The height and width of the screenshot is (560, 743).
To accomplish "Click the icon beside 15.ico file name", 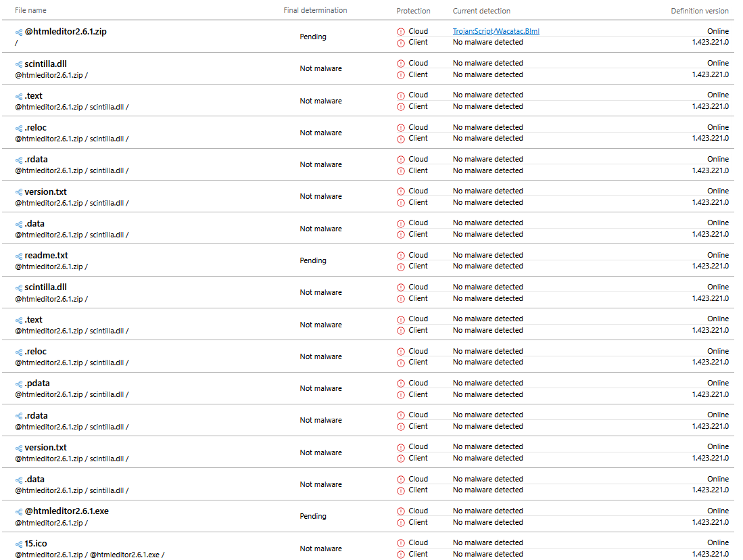I will pyautogui.click(x=19, y=544).
